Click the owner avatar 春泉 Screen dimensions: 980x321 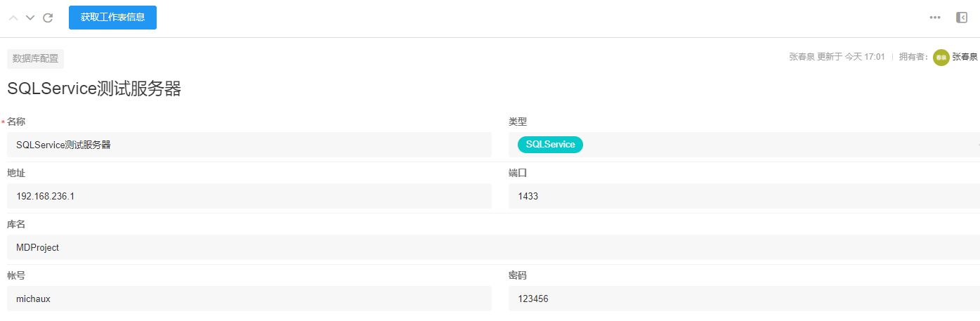pos(941,58)
